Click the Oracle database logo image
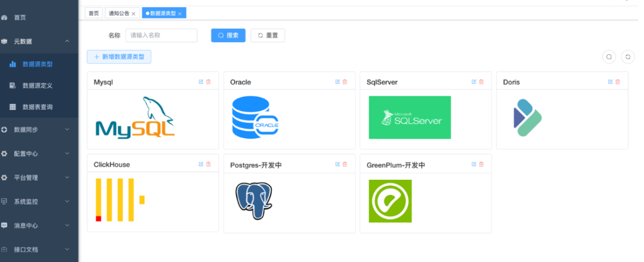644x262 pixels. (x=255, y=117)
